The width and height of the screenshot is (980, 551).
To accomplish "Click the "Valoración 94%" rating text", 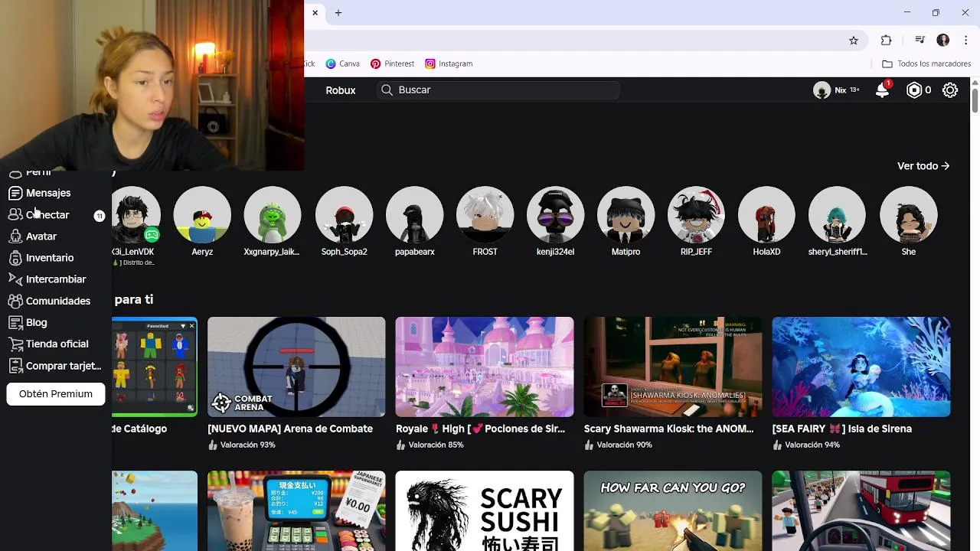I will (x=812, y=445).
